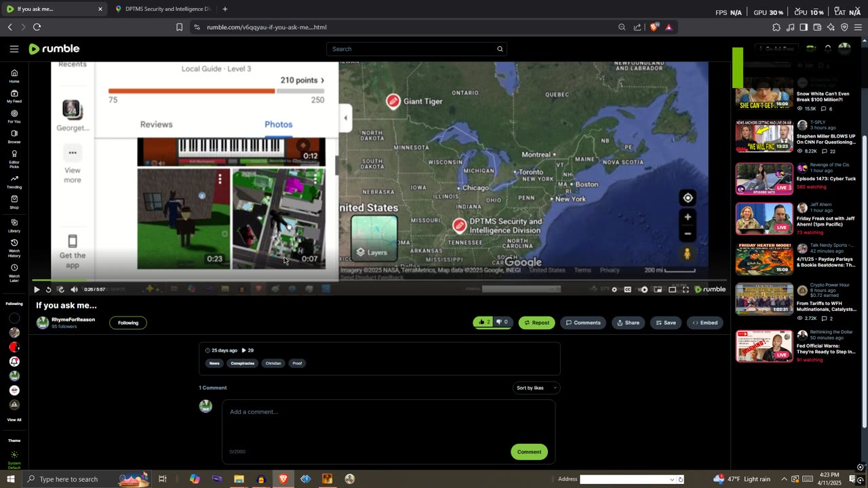Open Watch Later in sidebar
868x488 pixels.
[x=14, y=272]
